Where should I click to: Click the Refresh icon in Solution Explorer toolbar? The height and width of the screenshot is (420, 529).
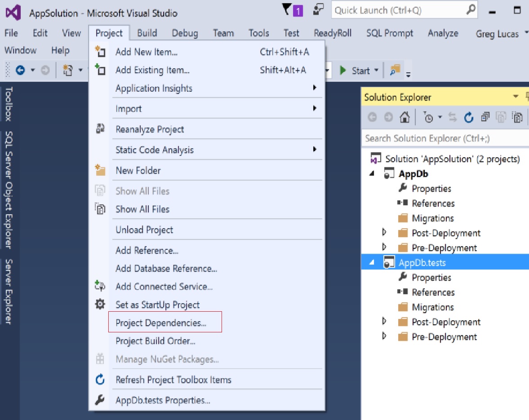click(x=469, y=118)
